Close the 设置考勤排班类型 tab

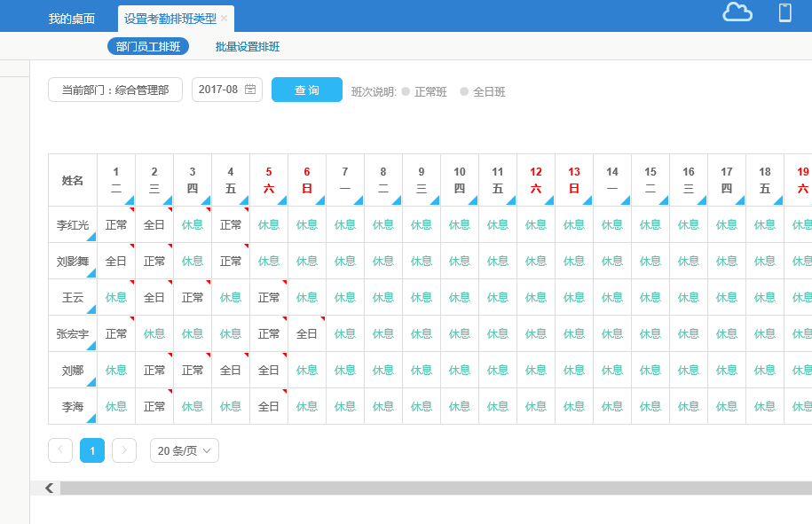point(225,19)
